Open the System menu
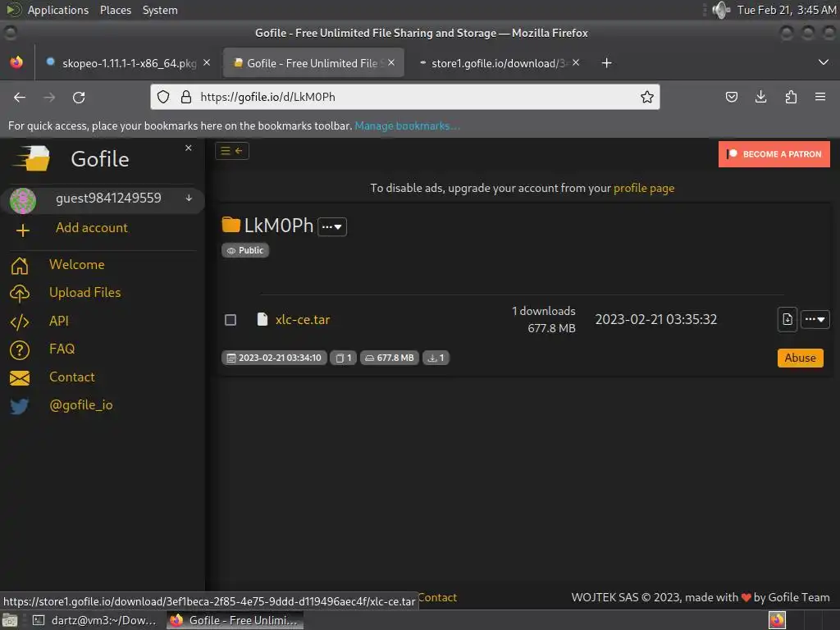Image resolution: width=840 pixels, height=630 pixels. coord(160,10)
